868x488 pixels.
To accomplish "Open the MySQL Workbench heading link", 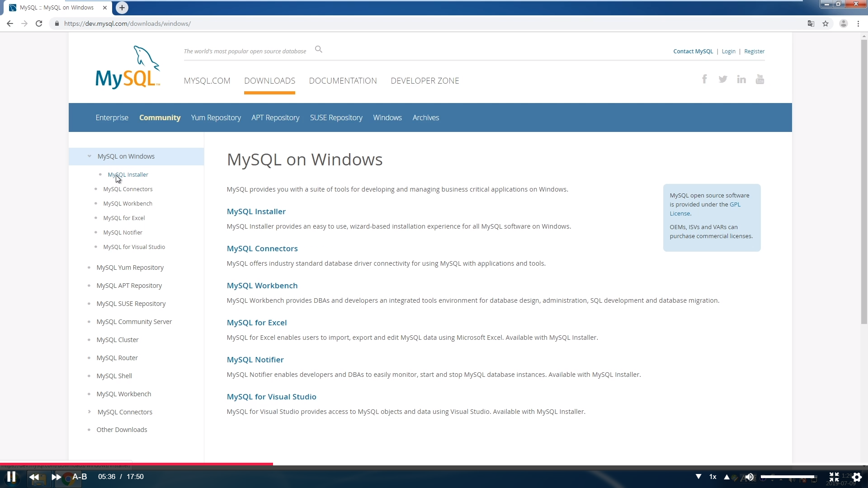I will tap(262, 286).
